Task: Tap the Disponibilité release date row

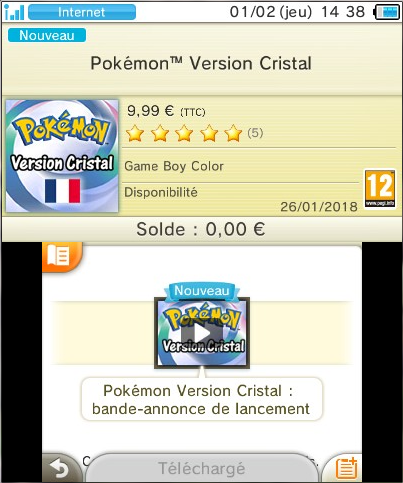Action: click(x=240, y=199)
